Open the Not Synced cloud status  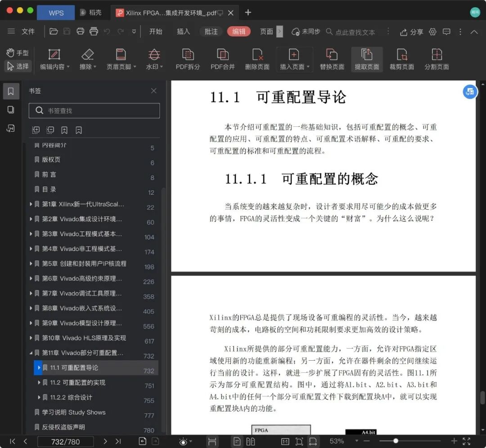306,31
